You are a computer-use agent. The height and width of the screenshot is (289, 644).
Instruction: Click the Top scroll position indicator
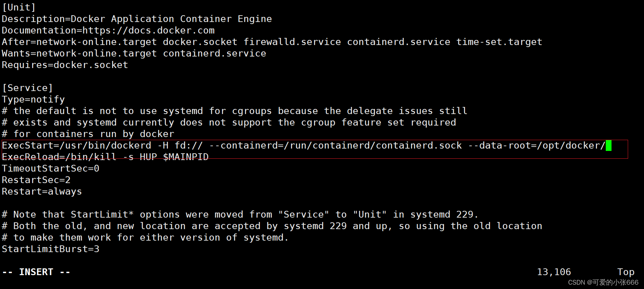[626, 272]
